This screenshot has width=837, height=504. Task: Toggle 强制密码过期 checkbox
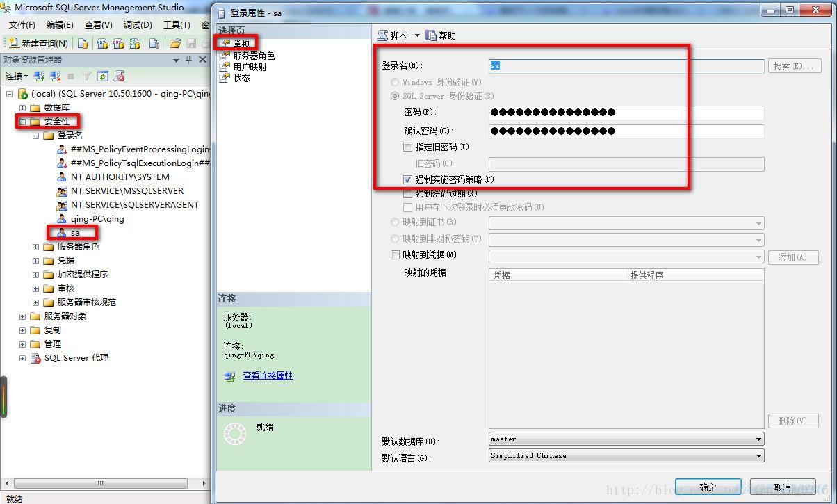pos(408,193)
